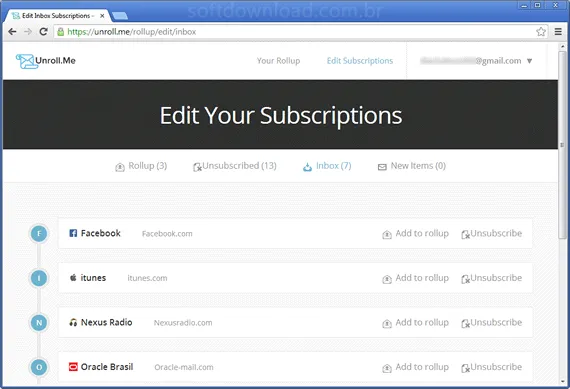
Task: Unsubscribe from Nexus Radio
Action: pos(491,323)
